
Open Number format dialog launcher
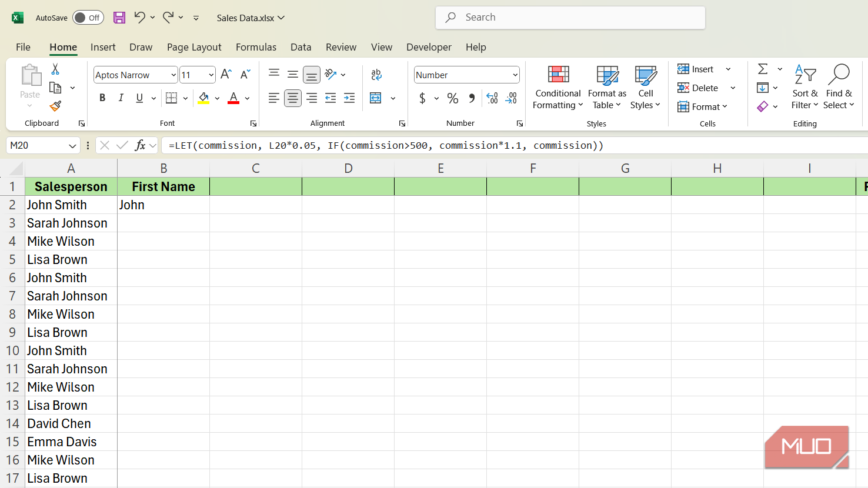[520, 123]
